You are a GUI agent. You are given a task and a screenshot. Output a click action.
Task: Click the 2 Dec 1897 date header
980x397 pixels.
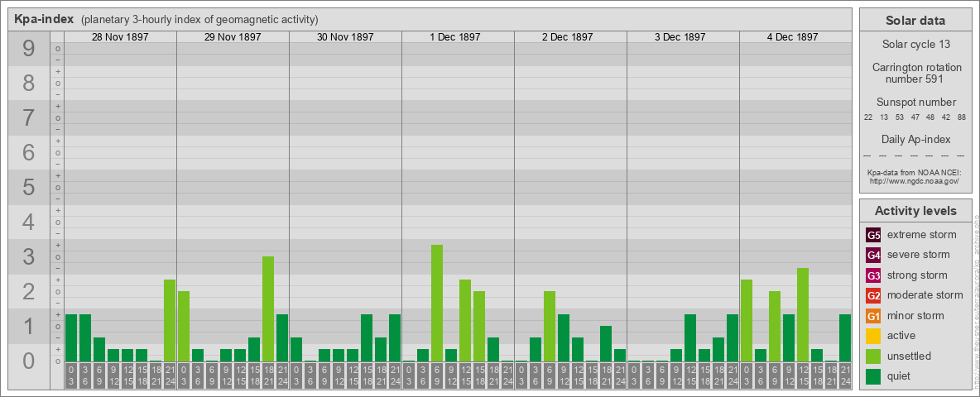click(568, 37)
